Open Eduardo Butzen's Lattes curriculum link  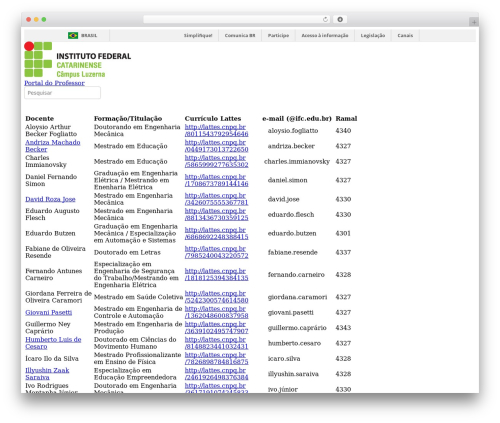(x=216, y=233)
